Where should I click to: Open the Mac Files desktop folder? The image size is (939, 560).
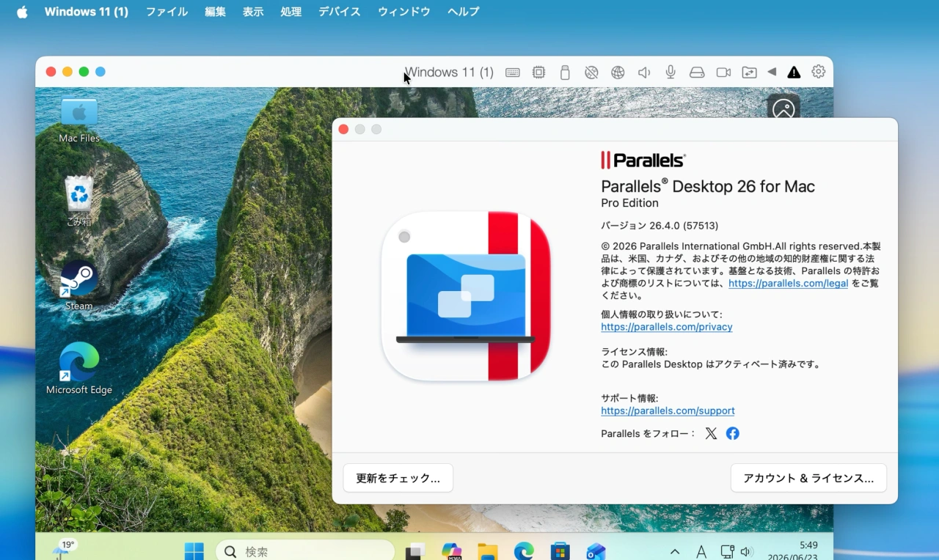point(79,119)
